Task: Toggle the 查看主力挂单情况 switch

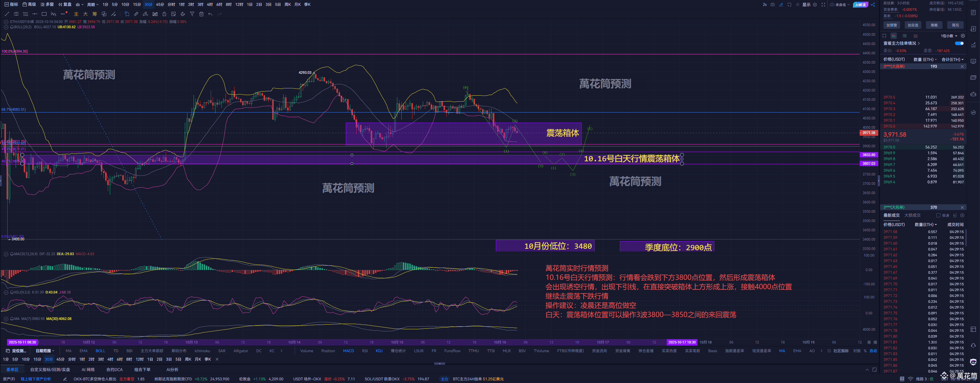Action: [x=959, y=43]
